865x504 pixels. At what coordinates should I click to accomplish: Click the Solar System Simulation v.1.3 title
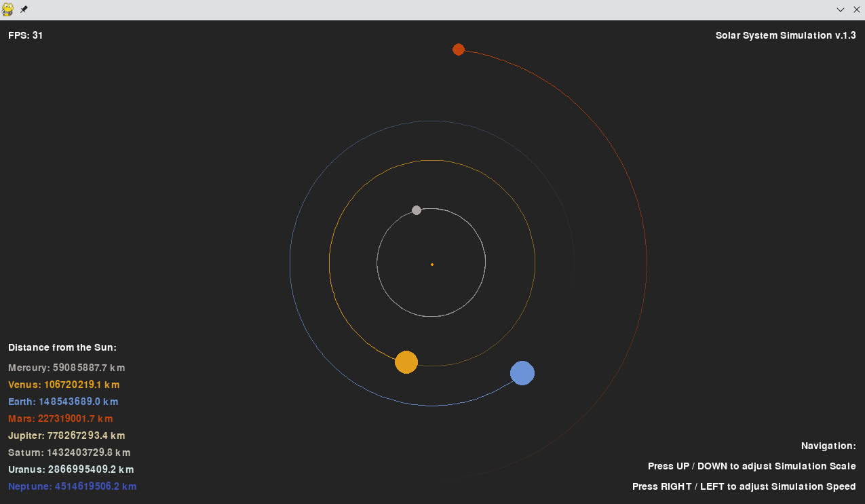point(786,35)
